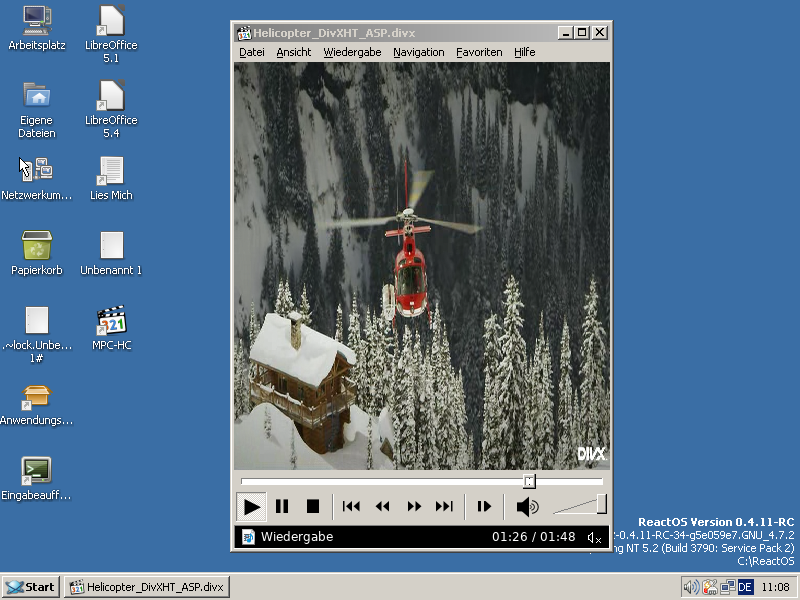
Task: Stop the video with the square button
Action: pyautogui.click(x=312, y=507)
